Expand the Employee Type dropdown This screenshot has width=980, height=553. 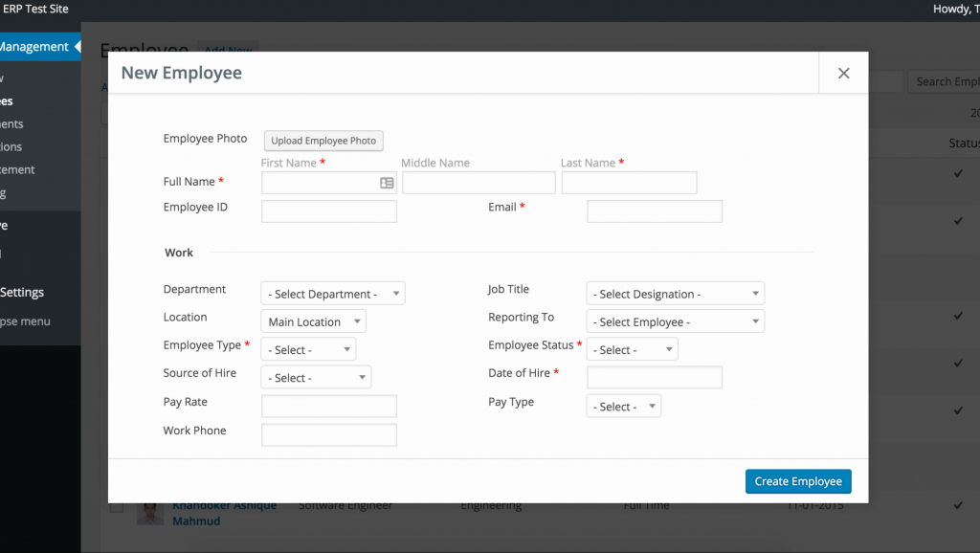point(307,350)
